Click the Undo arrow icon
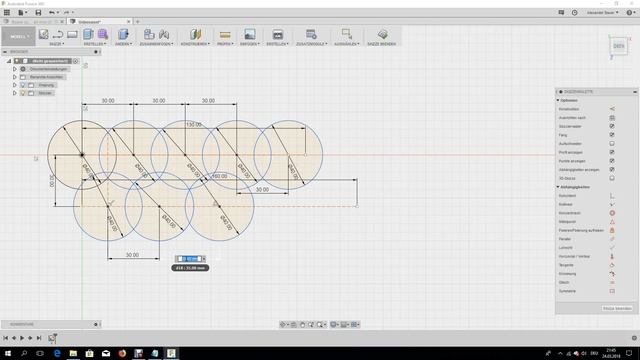This screenshot has width=640, height=360. (x=52, y=12)
